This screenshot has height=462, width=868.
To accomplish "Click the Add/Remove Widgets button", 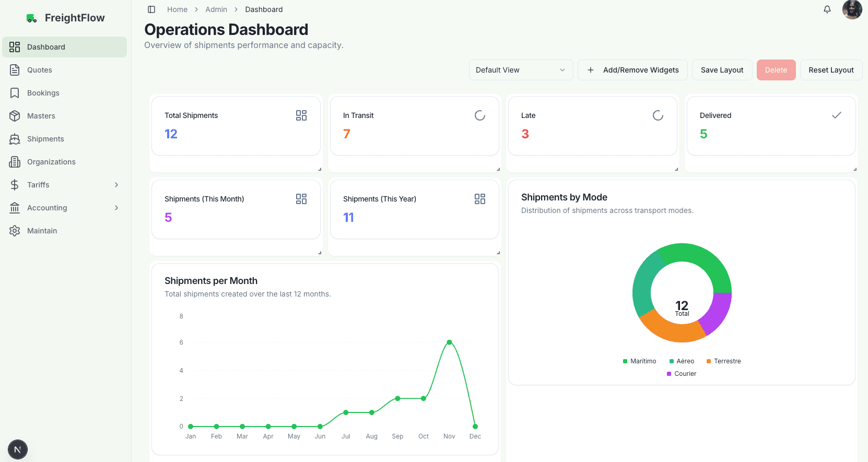I will pyautogui.click(x=632, y=70).
